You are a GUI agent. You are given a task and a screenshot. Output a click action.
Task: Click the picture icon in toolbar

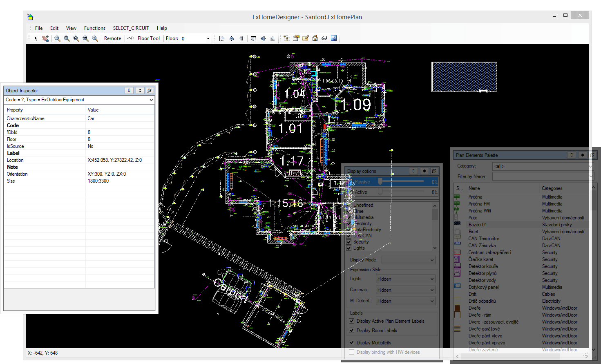click(x=334, y=38)
